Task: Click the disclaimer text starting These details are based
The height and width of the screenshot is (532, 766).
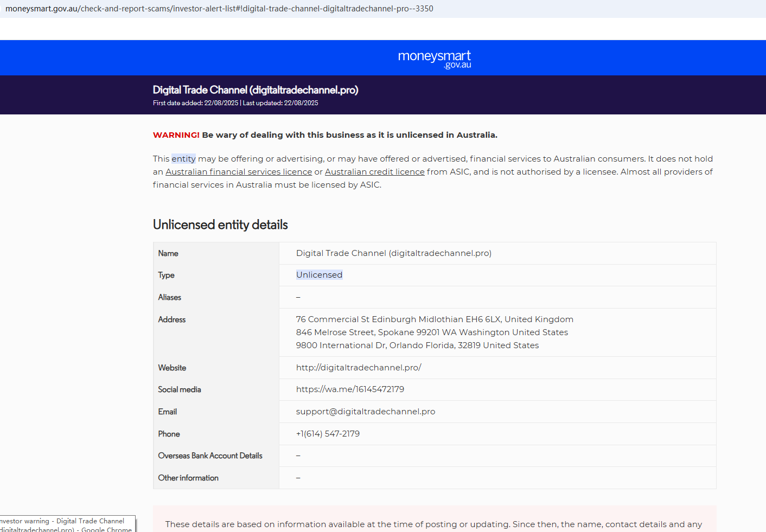Action: (x=433, y=524)
